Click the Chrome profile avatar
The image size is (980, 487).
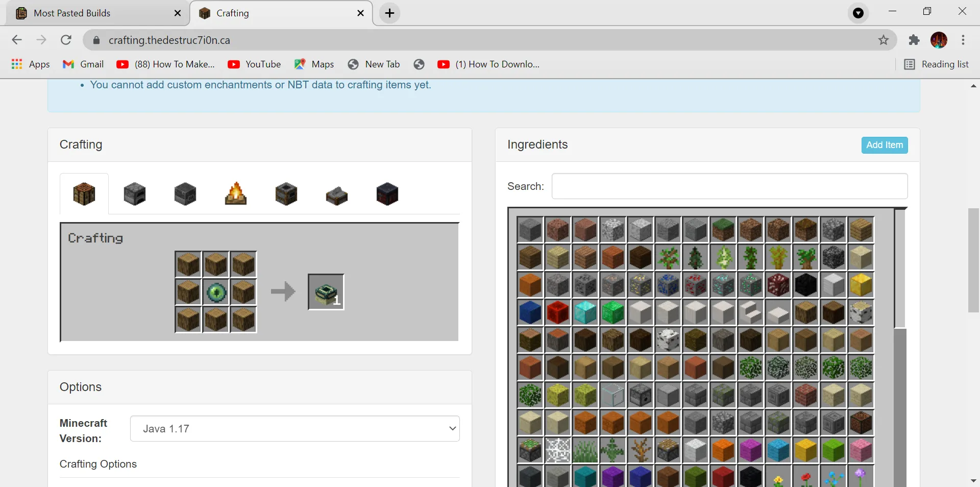point(940,40)
